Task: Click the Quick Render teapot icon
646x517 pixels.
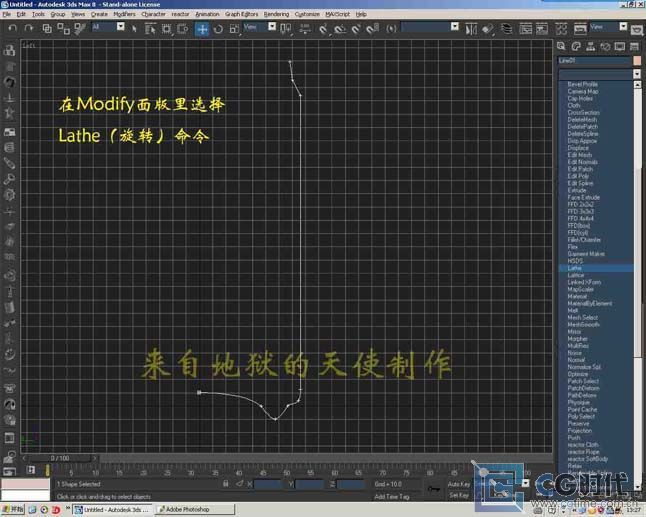Action: click(x=637, y=30)
